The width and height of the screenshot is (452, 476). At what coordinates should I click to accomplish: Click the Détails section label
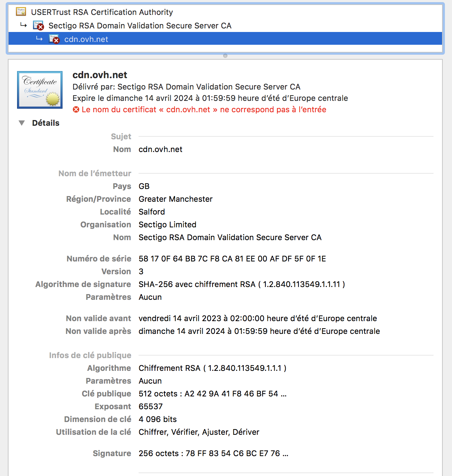[45, 123]
